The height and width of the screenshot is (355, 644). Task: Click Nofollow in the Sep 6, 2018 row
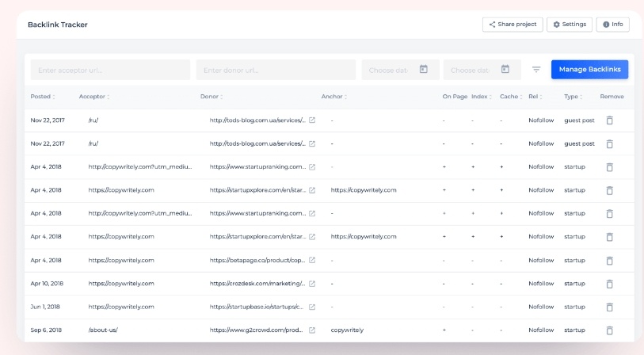[541, 330]
